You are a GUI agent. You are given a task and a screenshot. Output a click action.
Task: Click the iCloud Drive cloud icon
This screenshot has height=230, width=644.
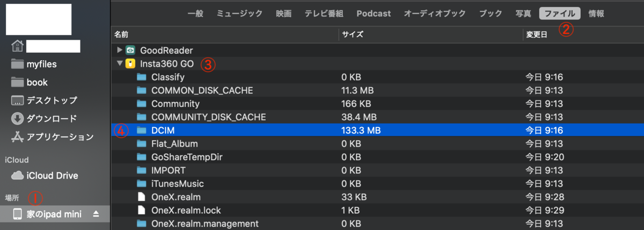point(17,176)
